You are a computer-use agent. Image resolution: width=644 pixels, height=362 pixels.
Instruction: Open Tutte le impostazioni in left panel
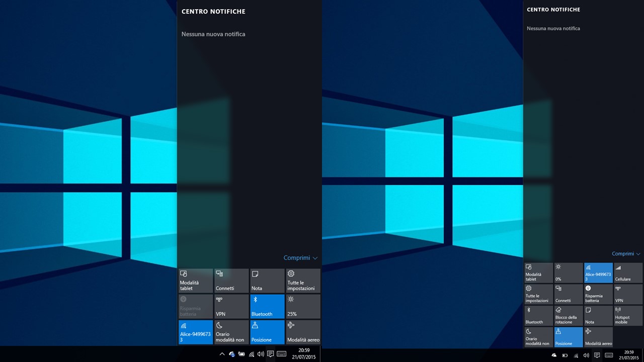(303, 281)
